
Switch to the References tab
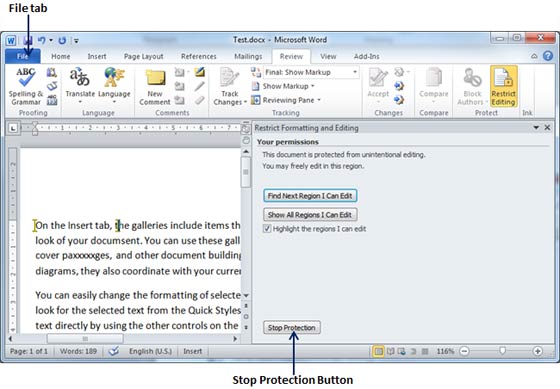tap(199, 56)
